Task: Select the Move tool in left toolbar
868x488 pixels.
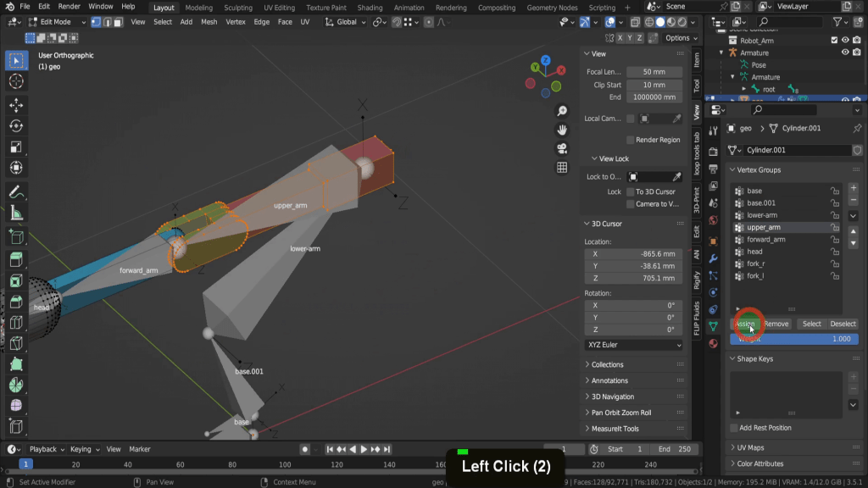Action: coord(15,105)
